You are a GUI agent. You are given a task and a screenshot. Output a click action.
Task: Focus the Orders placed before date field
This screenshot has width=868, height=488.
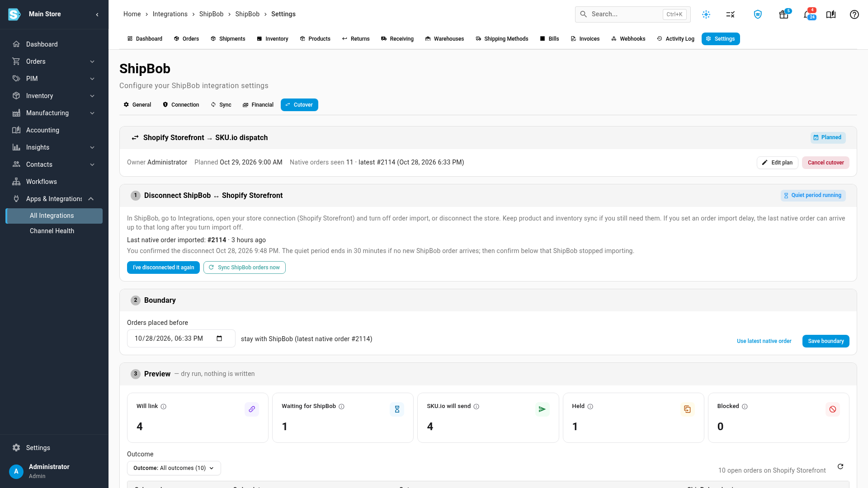tap(181, 338)
